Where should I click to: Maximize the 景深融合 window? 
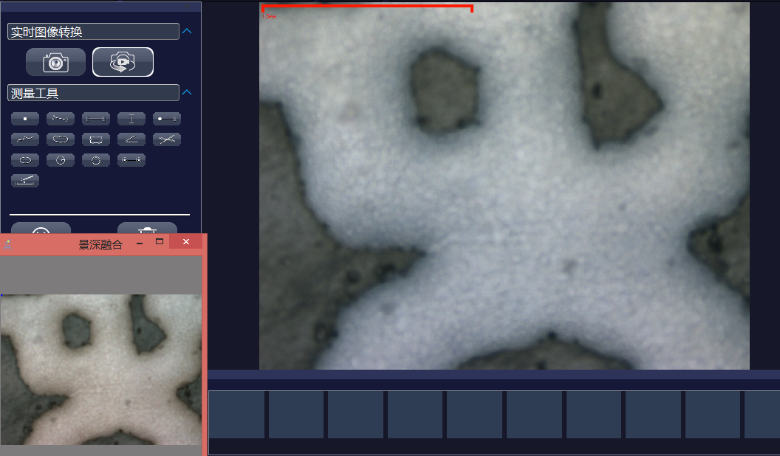159,243
